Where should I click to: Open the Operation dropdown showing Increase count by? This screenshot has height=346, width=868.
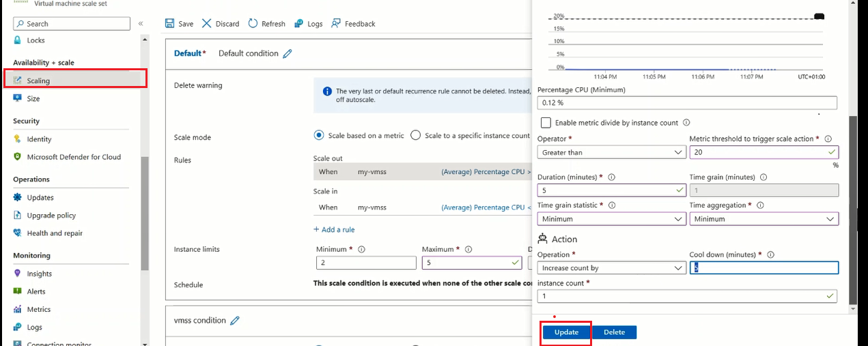612,268
